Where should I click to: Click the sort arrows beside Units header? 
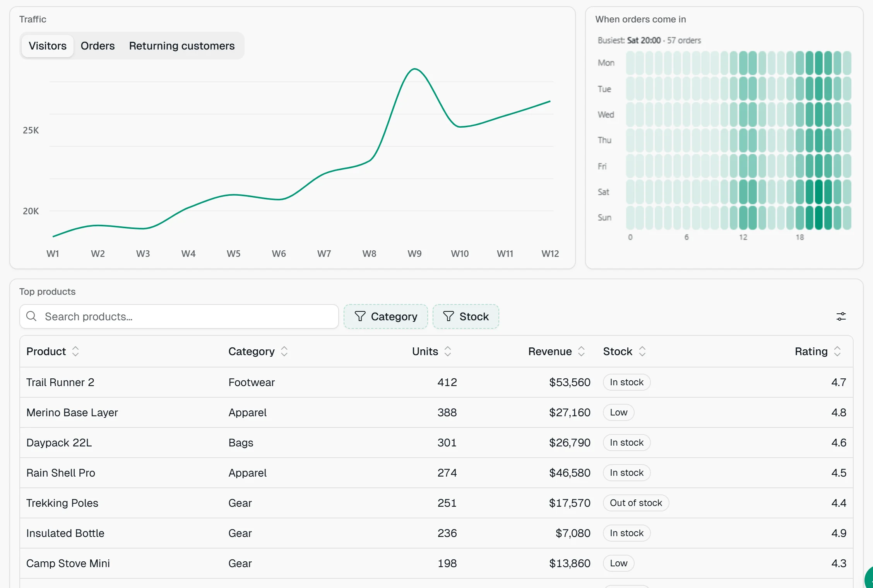(448, 351)
